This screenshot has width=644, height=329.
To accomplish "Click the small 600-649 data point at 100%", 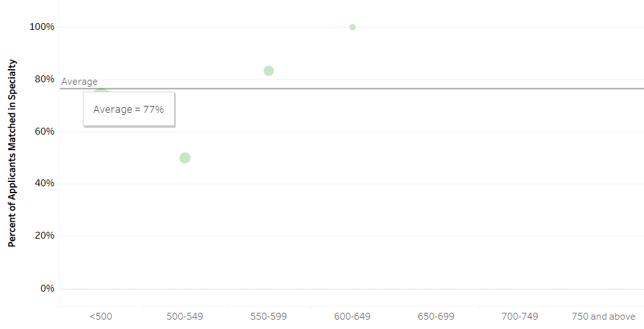I will point(352,27).
